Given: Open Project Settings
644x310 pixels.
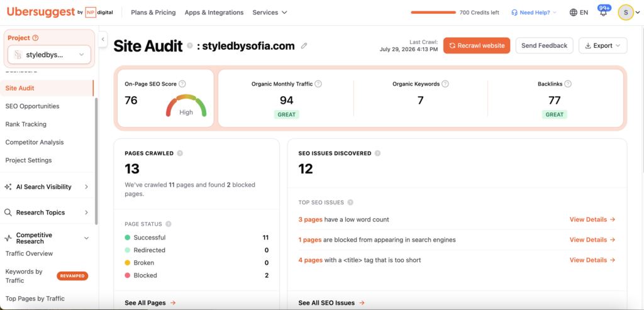Looking at the screenshot, I should (28, 160).
